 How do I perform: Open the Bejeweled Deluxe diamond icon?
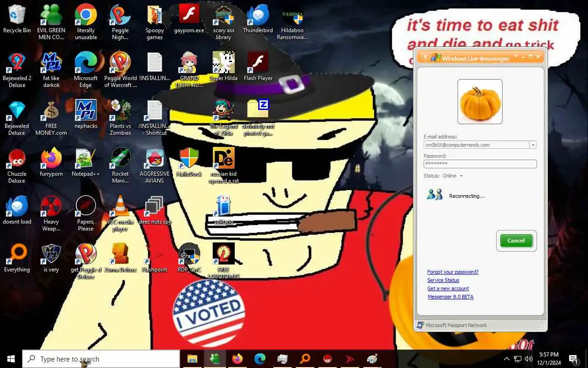[17, 118]
